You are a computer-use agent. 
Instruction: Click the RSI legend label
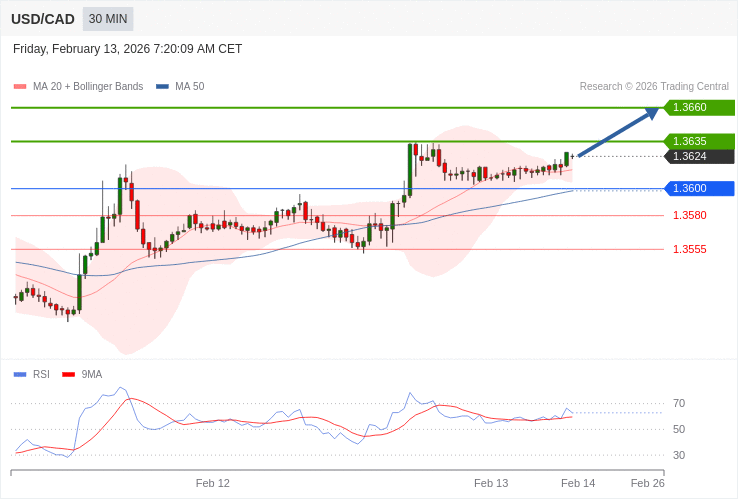click(41, 374)
